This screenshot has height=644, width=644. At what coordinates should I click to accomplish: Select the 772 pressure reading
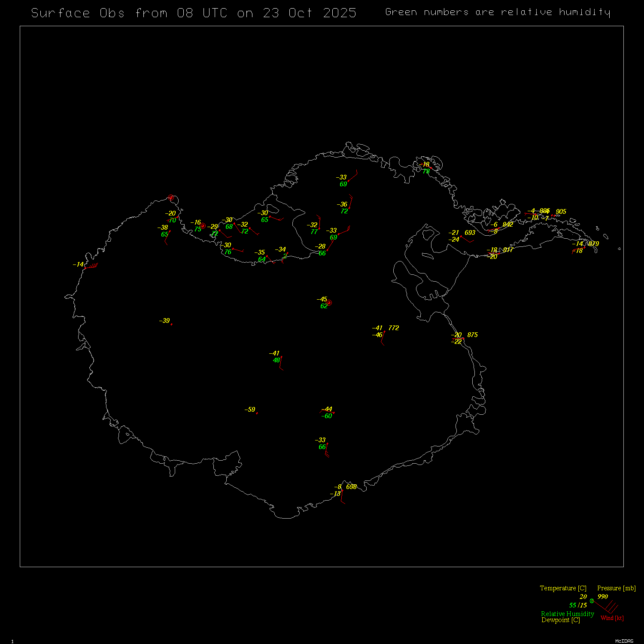pyautogui.click(x=394, y=328)
